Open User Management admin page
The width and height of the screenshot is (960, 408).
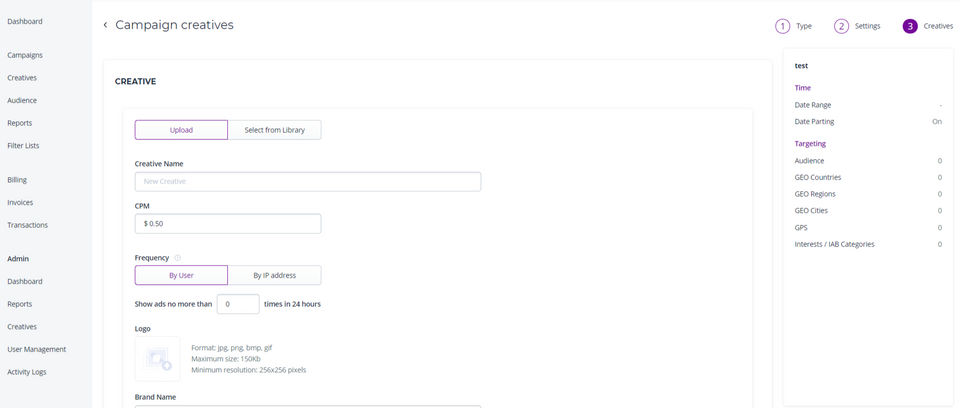click(x=37, y=349)
